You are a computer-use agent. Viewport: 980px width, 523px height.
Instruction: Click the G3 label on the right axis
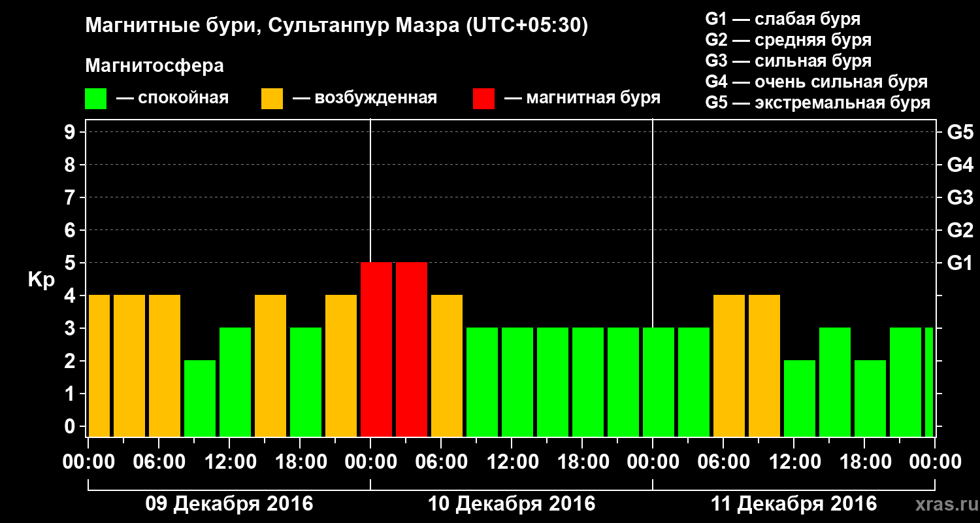(x=960, y=197)
